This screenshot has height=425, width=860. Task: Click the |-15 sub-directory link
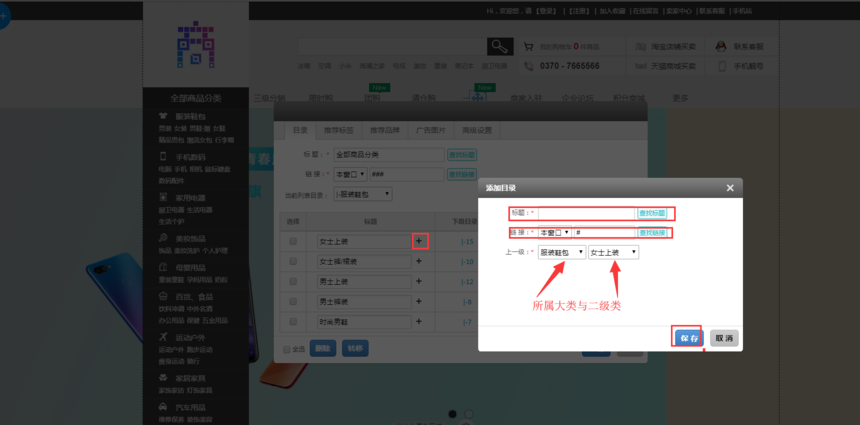pyautogui.click(x=467, y=241)
